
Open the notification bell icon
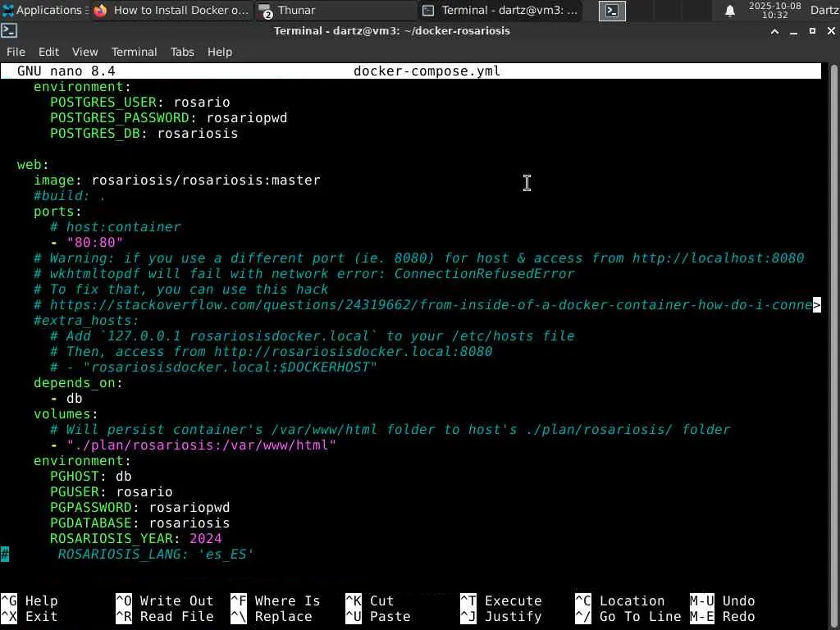tap(729, 11)
